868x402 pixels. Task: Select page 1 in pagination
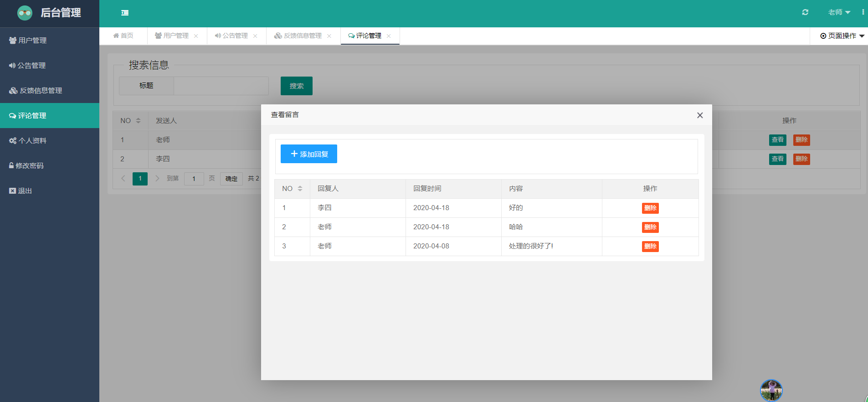[140, 179]
